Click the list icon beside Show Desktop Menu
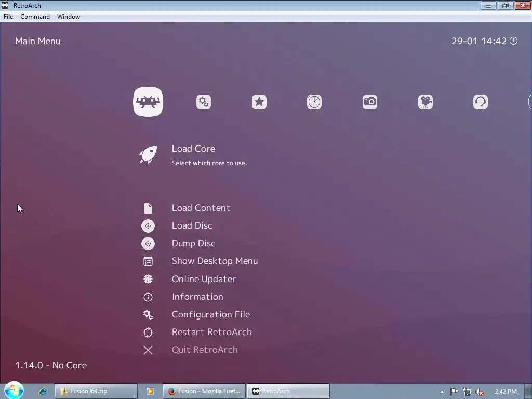 [x=148, y=262]
